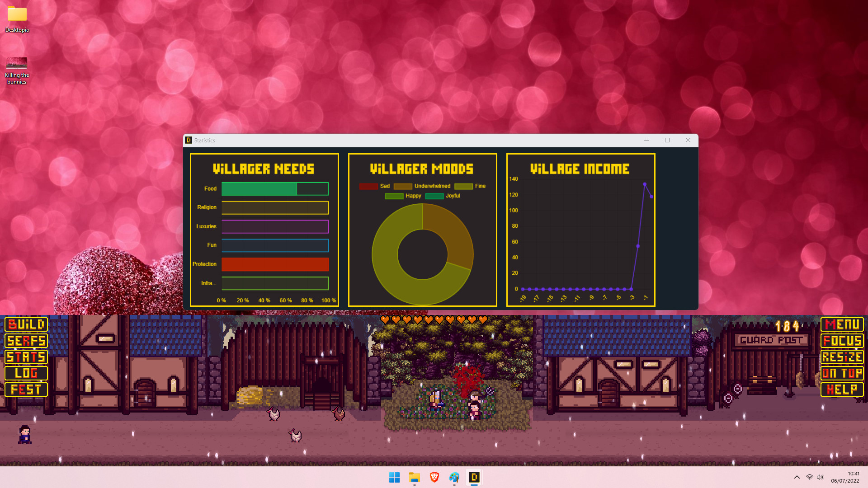Start a festival with the FEST button
Image resolution: width=868 pixels, height=488 pixels.
[x=25, y=389]
